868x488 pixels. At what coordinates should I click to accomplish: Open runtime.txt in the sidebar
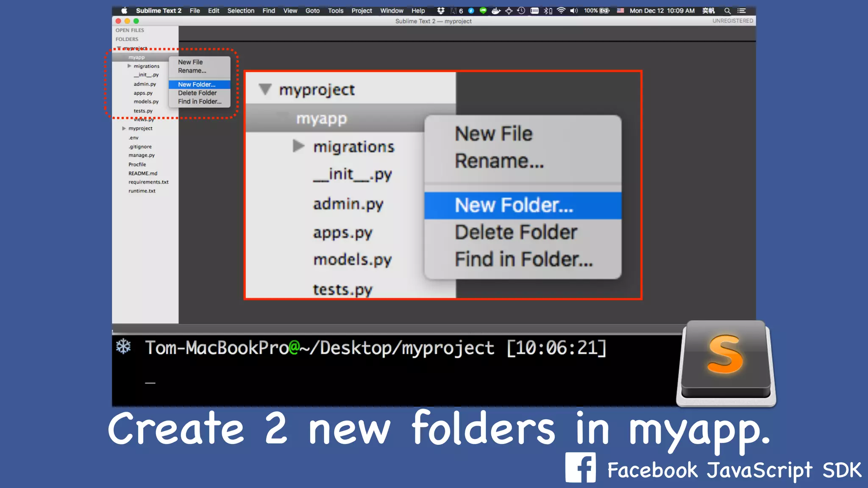[142, 191]
